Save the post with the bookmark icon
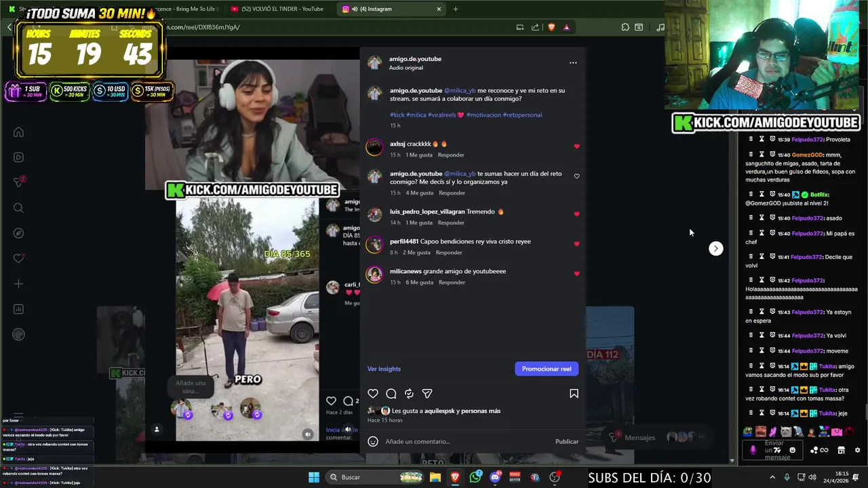Image resolution: width=868 pixels, height=488 pixels. [574, 394]
